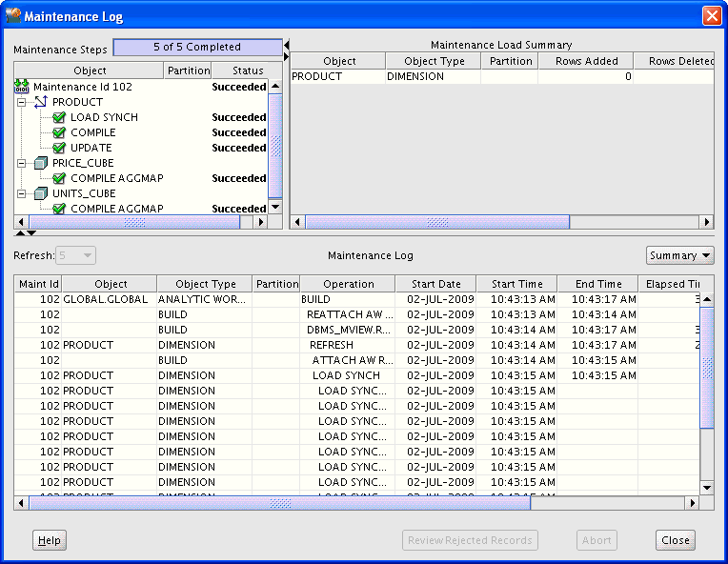Image resolution: width=728 pixels, height=564 pixels.
Task: Click the Maintenance Id 102 root icon
Action: click(x=22, y=87)
